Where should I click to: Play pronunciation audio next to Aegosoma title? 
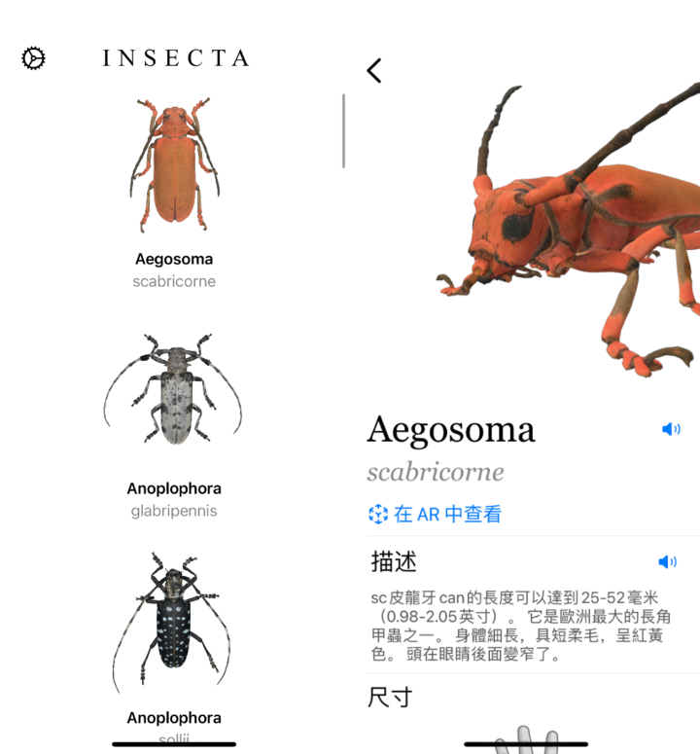[x=671, y=429]
